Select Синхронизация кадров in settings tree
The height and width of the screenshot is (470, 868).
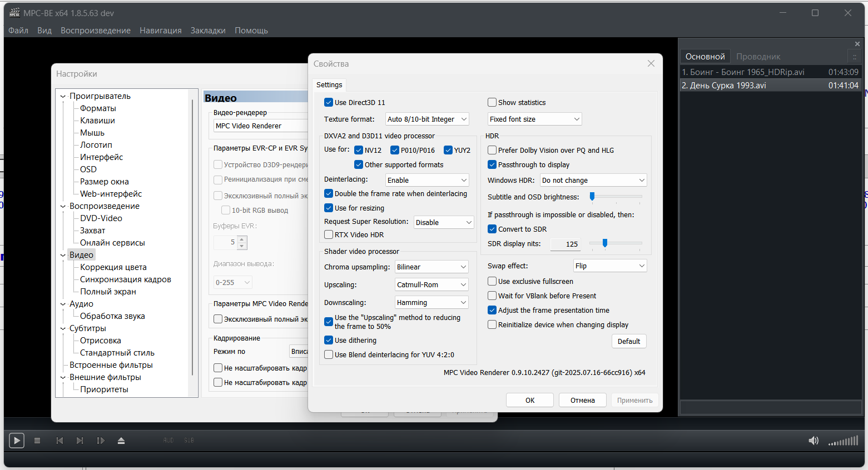126,279
